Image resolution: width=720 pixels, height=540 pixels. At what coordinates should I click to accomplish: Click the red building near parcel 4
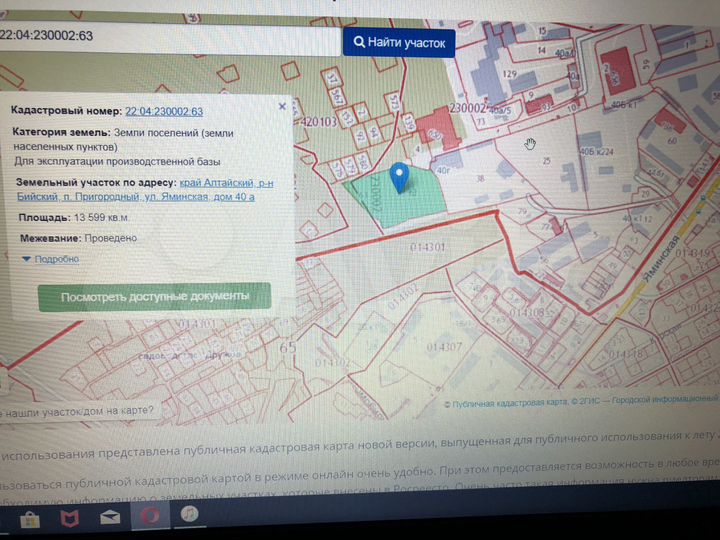click(438, 128)
